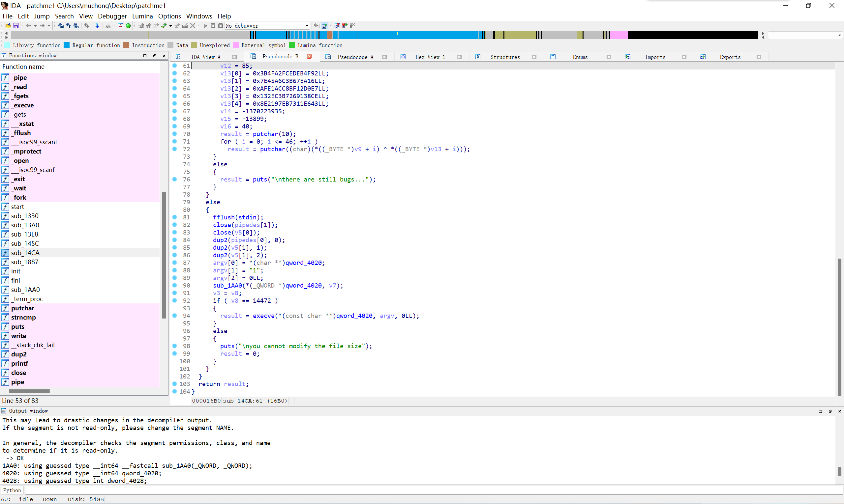844x504 pixels.
Task: Click the Function name column header
Action: click(x=80, y=67)
